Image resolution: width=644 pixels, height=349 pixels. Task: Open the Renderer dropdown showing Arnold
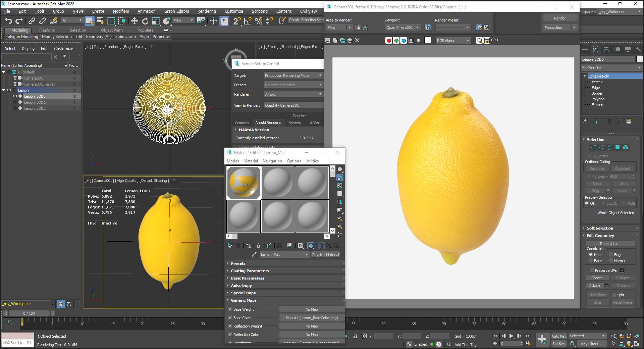click(293, 94)
